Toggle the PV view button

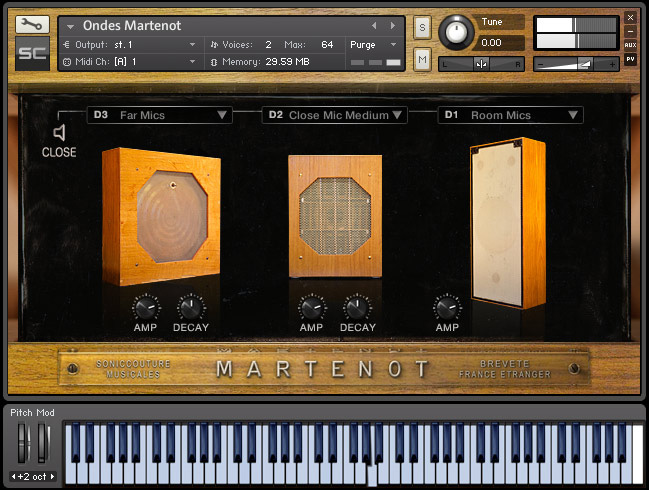click(630, 59)
